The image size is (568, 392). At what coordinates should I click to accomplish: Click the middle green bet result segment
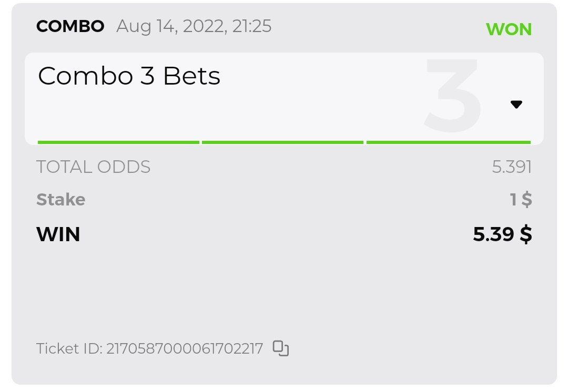pos(282,142)
